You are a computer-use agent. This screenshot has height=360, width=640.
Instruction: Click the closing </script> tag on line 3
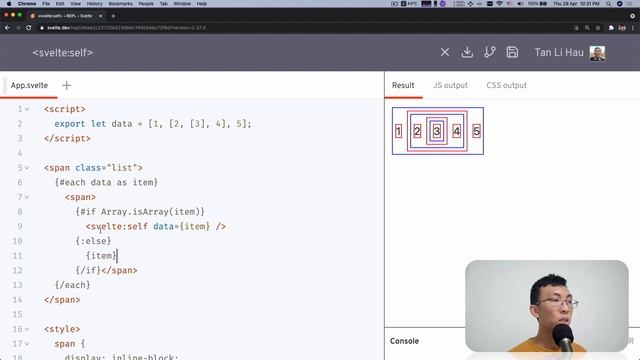67,138
